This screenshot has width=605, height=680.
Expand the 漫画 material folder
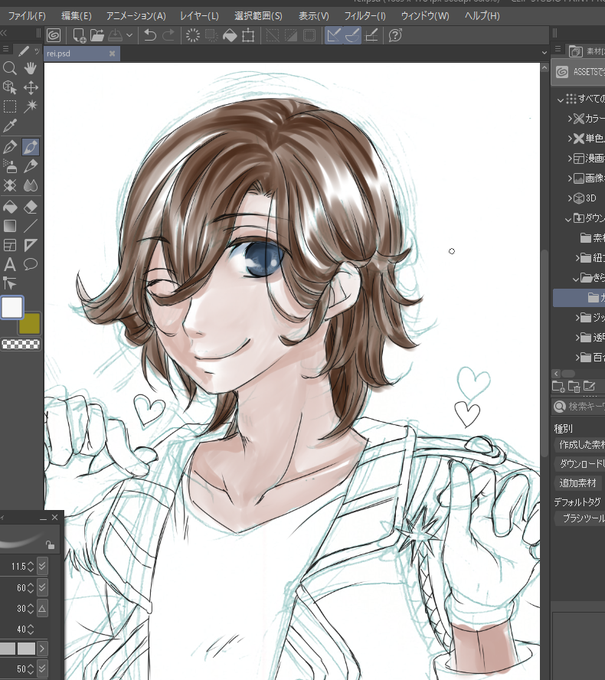(x=570, y=159)
